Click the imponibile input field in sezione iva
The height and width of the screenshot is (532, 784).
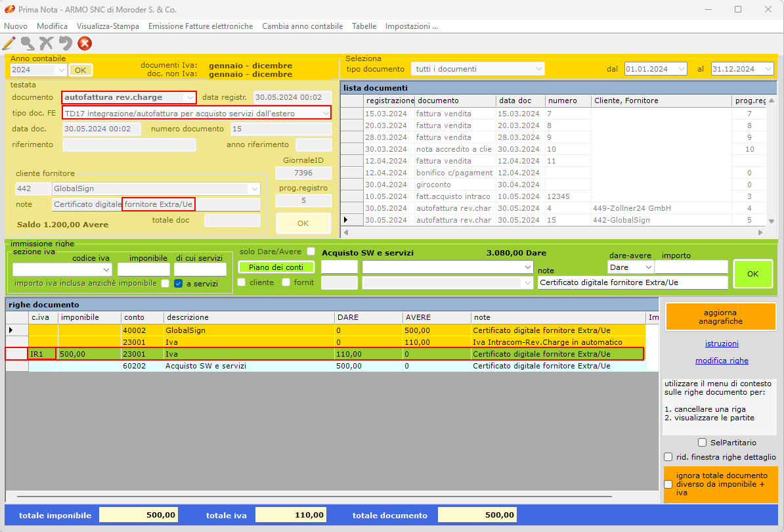(143, 269)
